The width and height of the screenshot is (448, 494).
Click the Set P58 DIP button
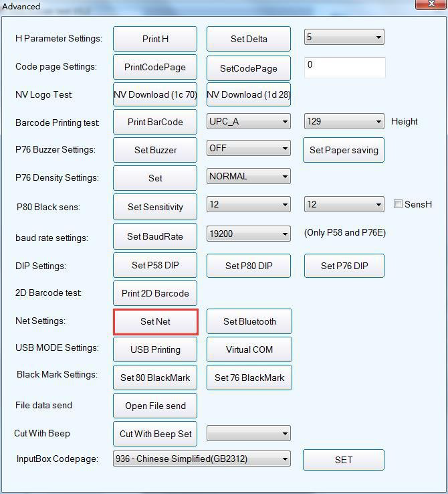pos(155,265)
